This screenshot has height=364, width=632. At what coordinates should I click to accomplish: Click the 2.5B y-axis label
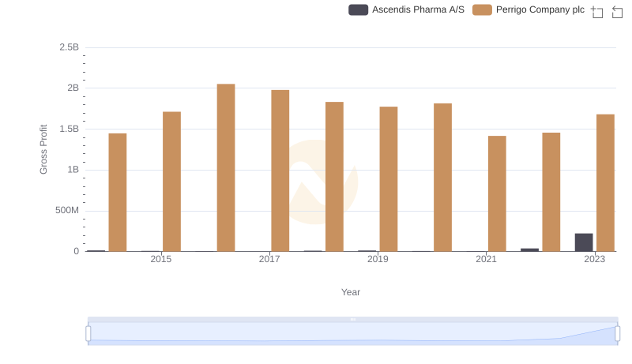[69, 47]
